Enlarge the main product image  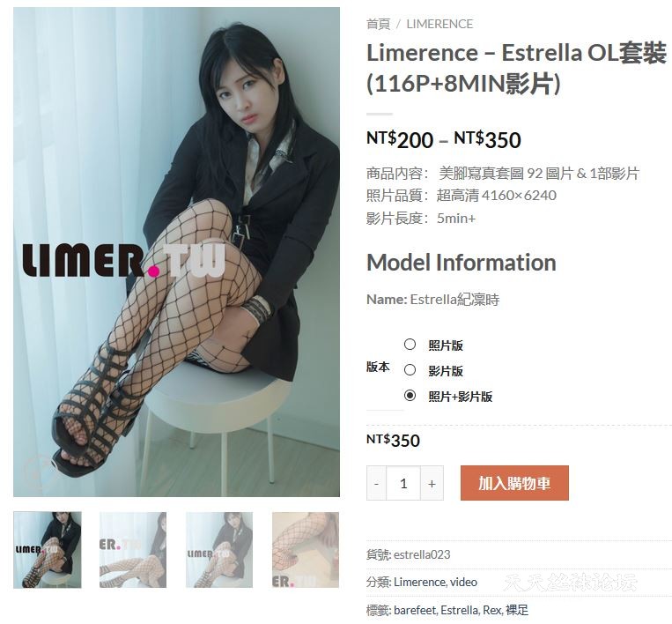(x=176, y=252)
